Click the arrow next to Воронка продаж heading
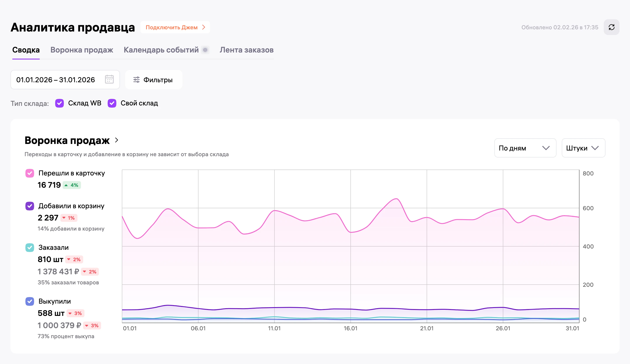The height and width of the screenshot is (364, 630). [117, 140]
